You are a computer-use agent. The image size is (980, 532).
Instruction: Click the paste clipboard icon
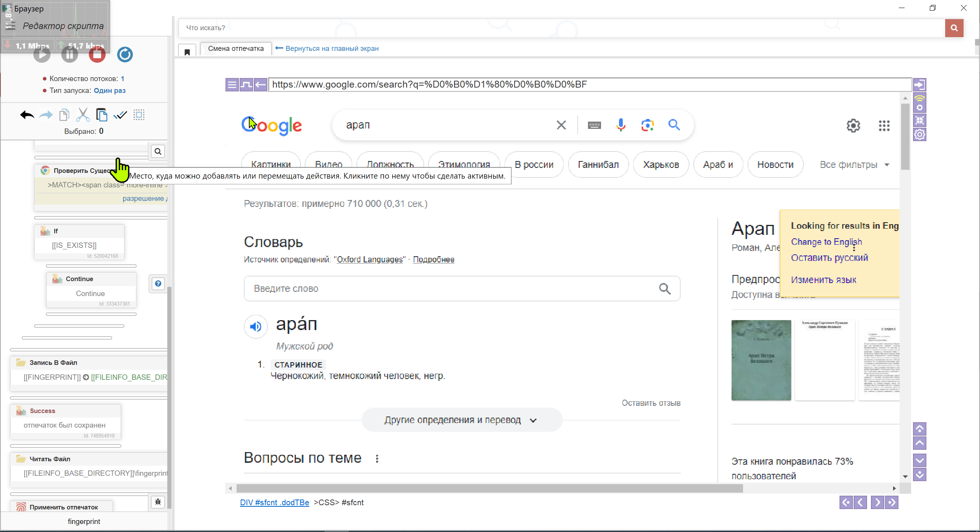(102, 115)
